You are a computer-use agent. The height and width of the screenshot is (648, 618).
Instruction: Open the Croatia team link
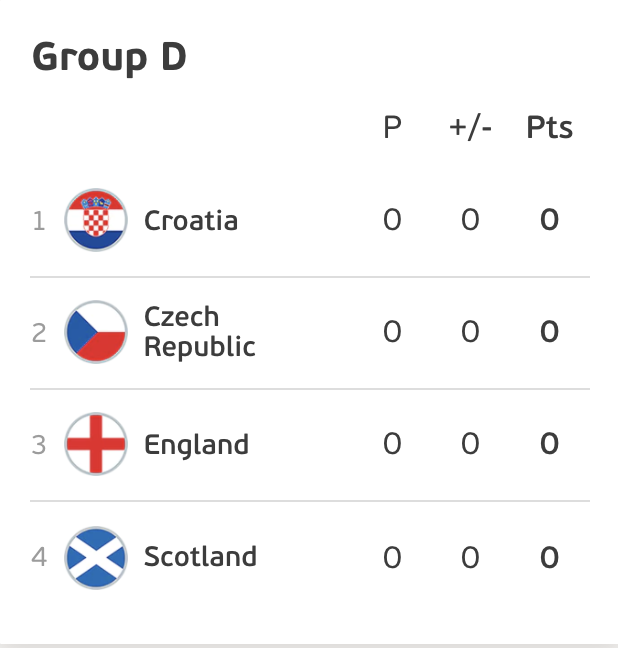click(191, 220)
